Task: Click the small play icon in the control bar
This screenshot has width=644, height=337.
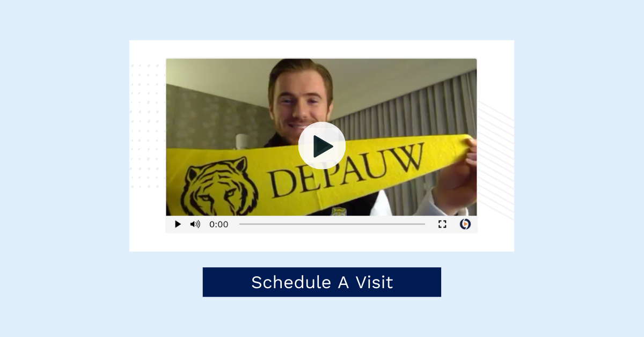Action: [178, 224]
